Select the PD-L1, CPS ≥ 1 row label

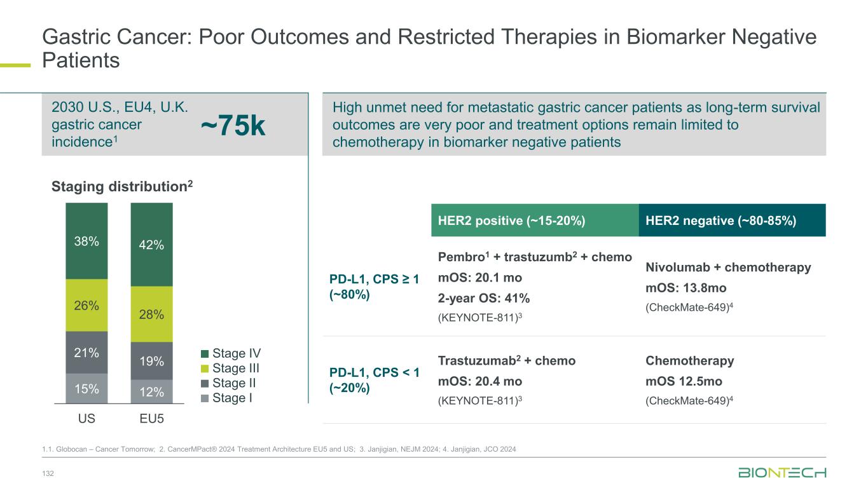pos(375,287)
